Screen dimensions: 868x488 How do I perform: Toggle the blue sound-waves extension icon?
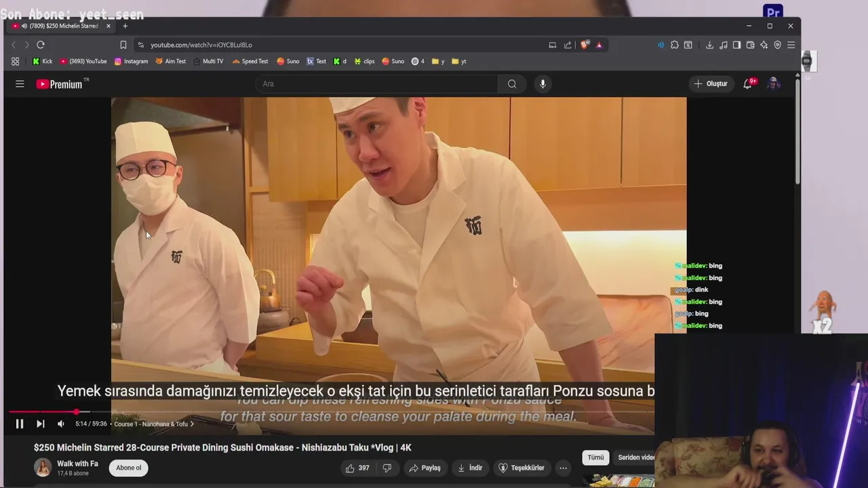coord(660,45)
